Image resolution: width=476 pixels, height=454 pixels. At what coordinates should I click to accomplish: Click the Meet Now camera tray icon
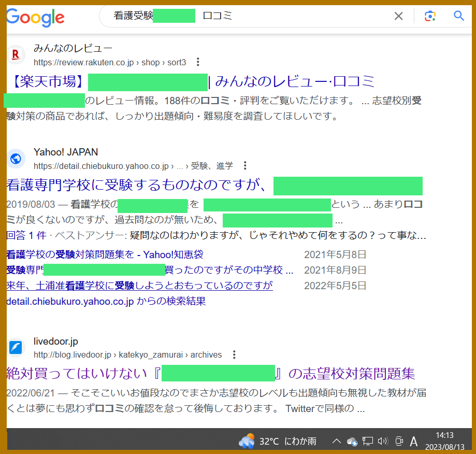(399, 441)
